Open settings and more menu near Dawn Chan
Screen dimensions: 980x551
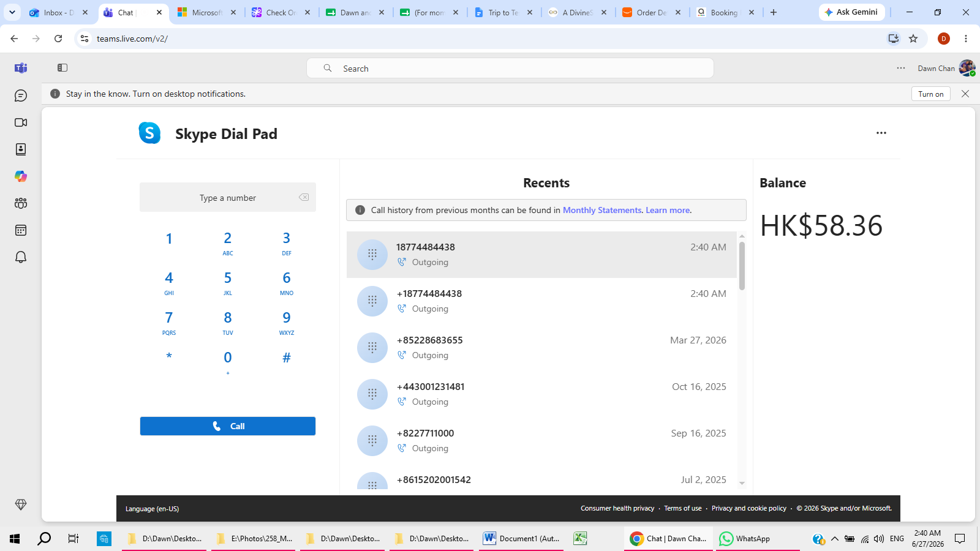click(901, 68)
